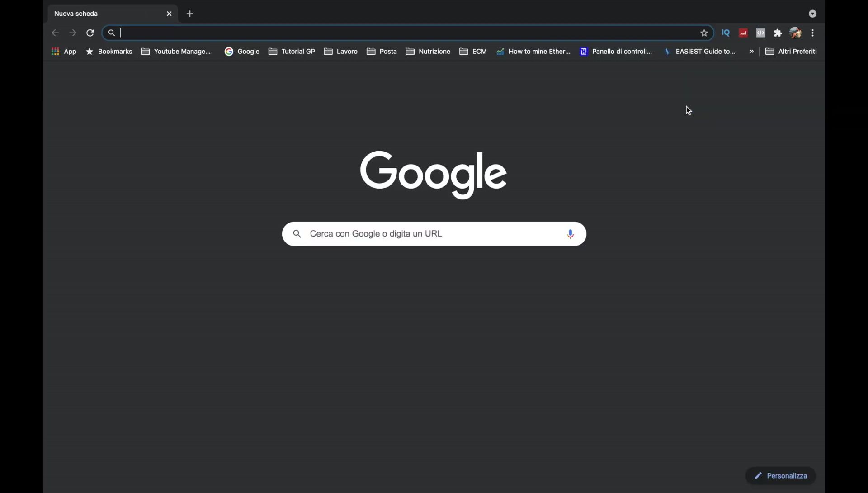Start voice search with the microphone
The width and height of the screenshot is (868, 493).
(x=571, y=234)
